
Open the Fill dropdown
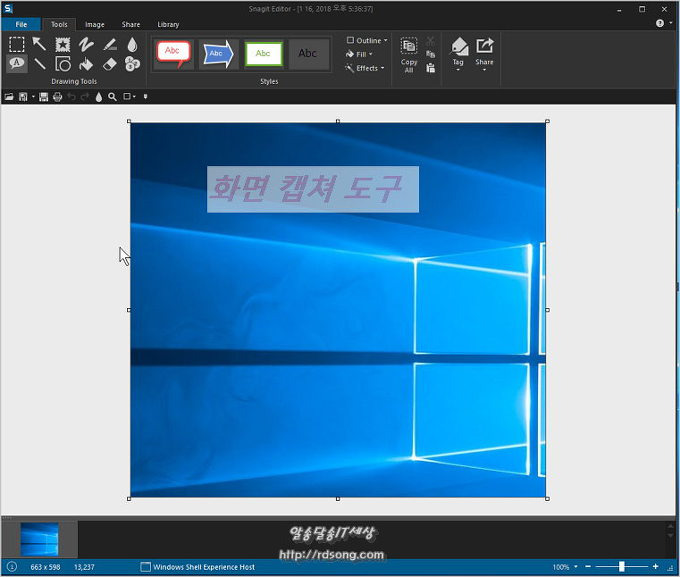[x=359, y=54]
